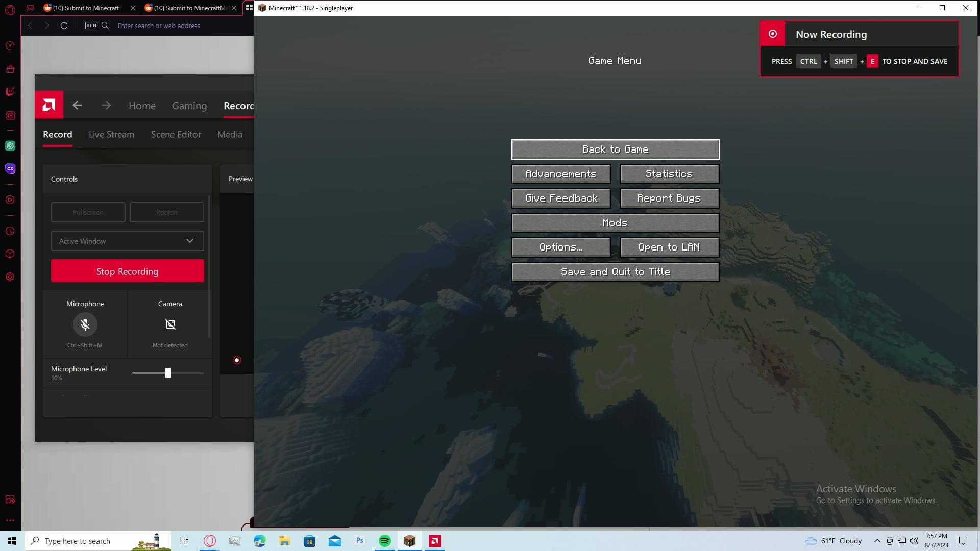Open Spotify from the taskbar
The image size is (980, 551).
[385, 541]
